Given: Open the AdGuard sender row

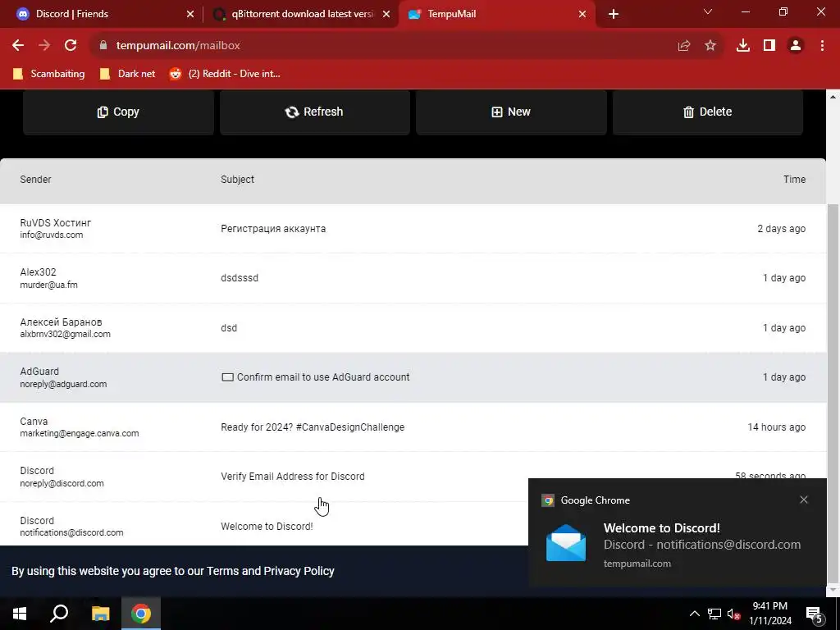Looking at the screenshot, I should click(x=413, y=377).
